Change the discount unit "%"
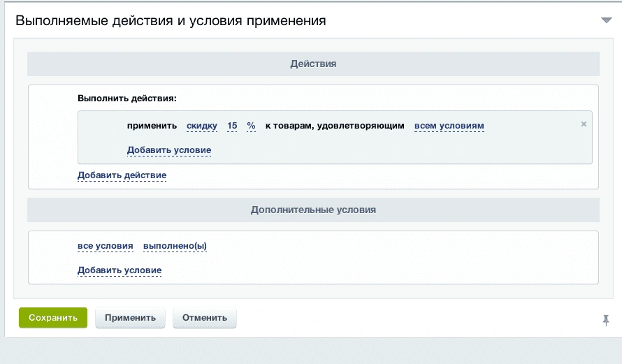The width and height of the screenshot is (622, 364). [251, 126]
